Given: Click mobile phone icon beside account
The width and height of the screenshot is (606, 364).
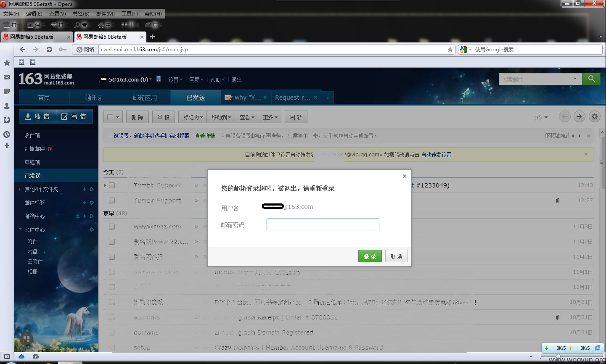Looking at the screenshot, I should tap(159, 79).
